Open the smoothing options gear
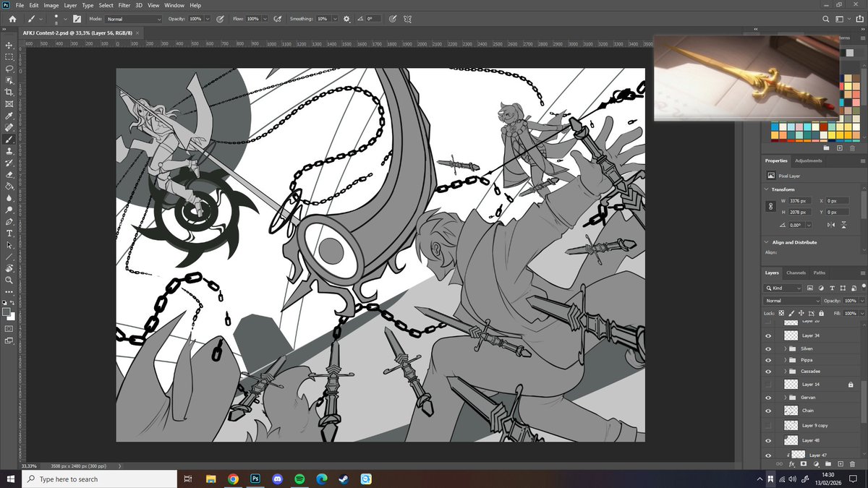The image size is (868, 488). tap(346, 18)
